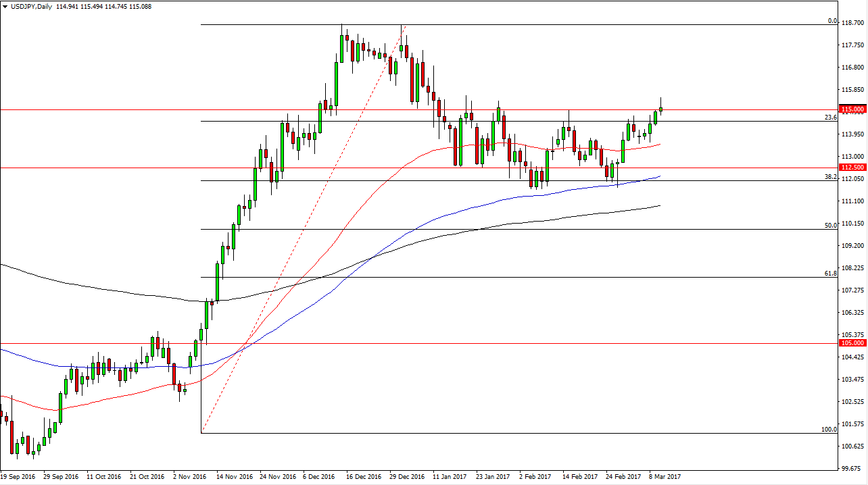Click the 11 Jan 2017 date label

(x=450, y=477)
